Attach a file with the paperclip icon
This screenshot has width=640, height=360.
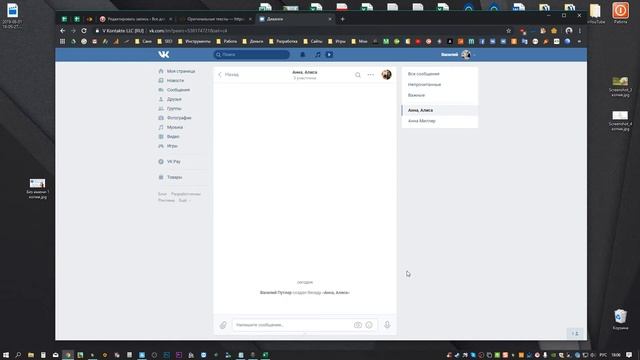tap(223, 325)
